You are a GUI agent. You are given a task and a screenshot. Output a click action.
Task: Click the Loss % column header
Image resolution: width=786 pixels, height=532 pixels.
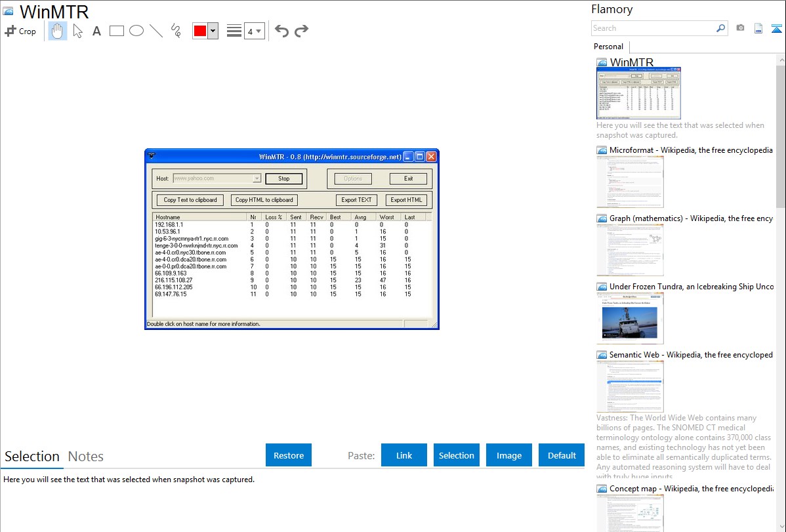coord(274,217)
